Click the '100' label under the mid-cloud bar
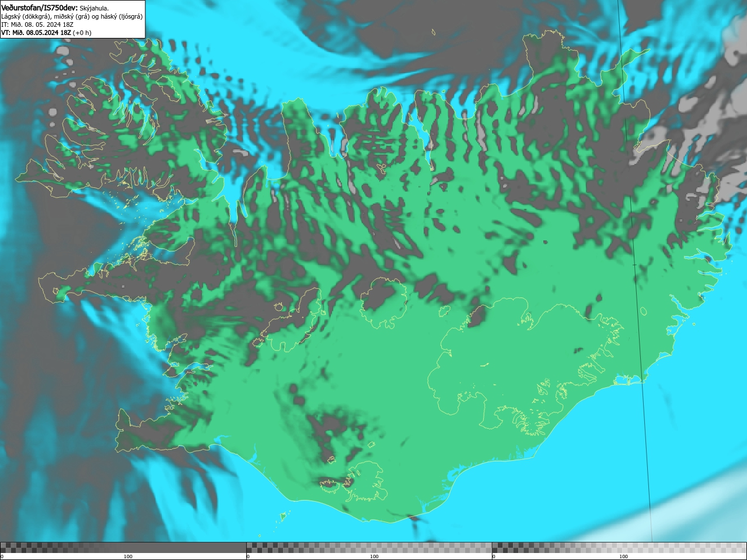747x560 pixels. (x=374, y=556)
